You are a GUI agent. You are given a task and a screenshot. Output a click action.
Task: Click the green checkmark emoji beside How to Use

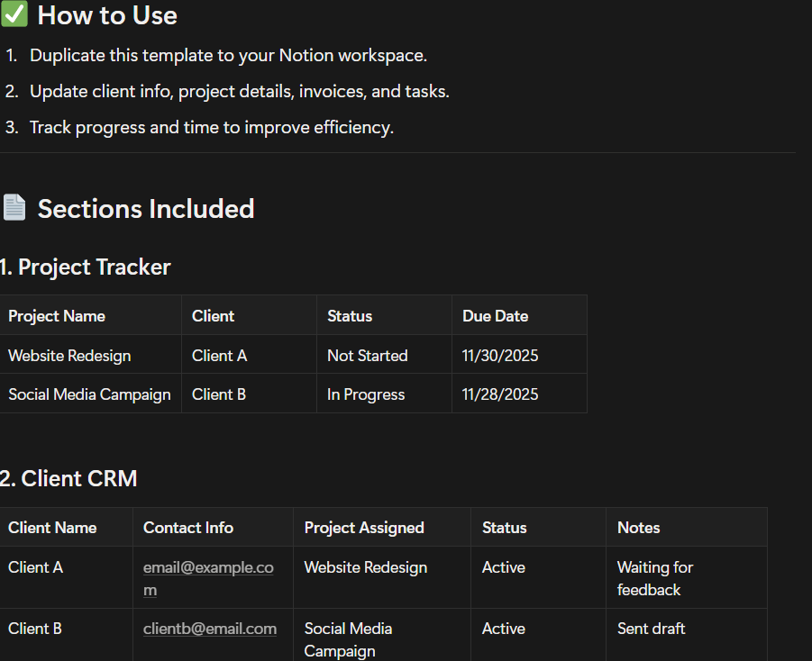(14, 14)
